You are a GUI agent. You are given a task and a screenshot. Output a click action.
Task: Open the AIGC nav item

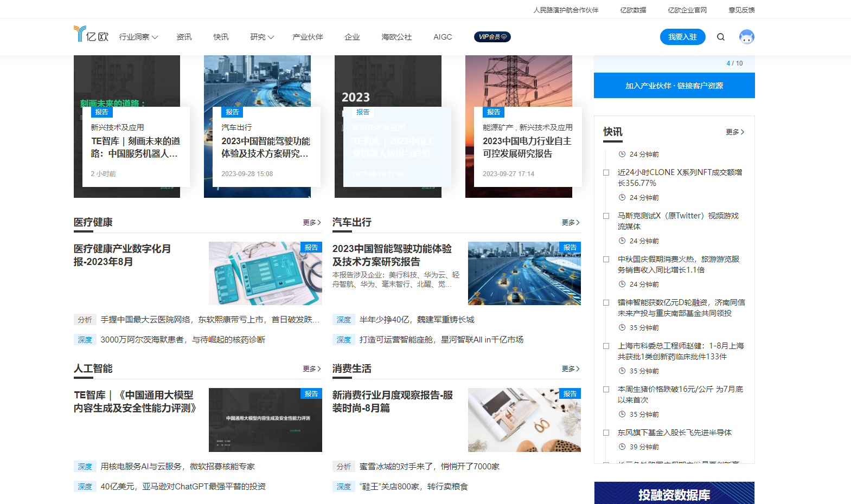click(x=443, y=37)
